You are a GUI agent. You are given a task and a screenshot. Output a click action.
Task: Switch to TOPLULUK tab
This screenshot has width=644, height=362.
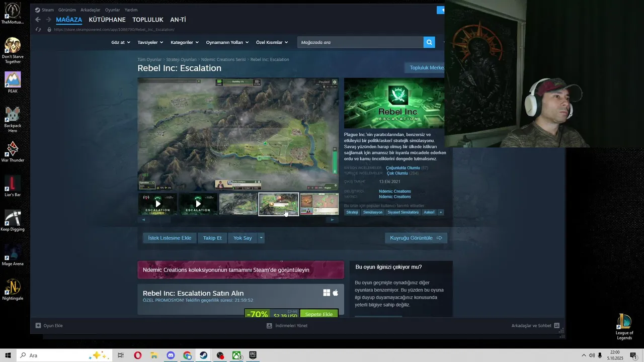click(x=148, y=20)
